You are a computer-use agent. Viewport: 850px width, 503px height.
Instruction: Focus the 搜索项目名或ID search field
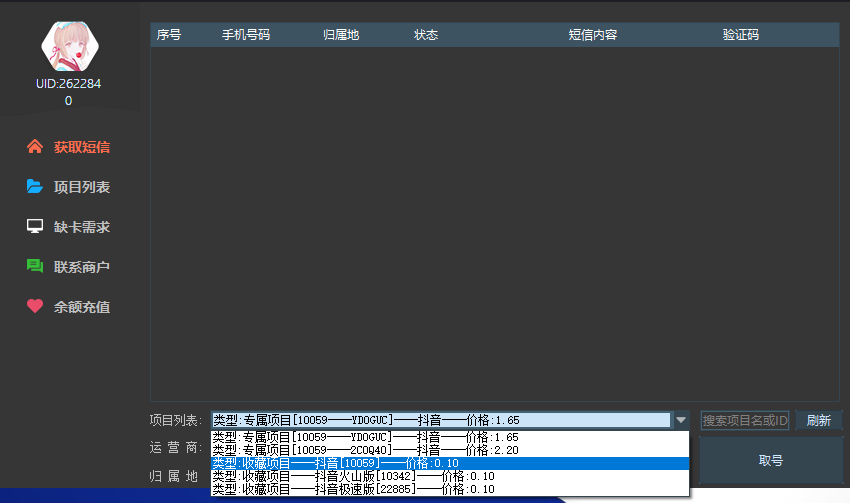[745, 420]
